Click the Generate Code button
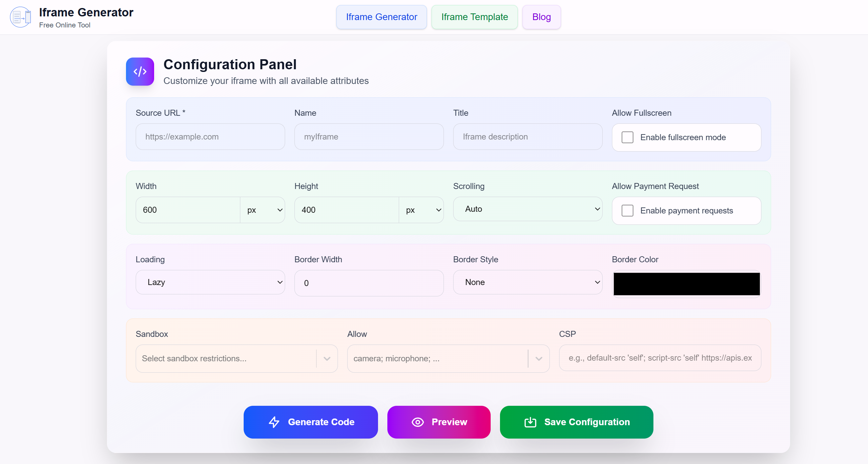This screenshot has height=464, width=868. (311, 422)
